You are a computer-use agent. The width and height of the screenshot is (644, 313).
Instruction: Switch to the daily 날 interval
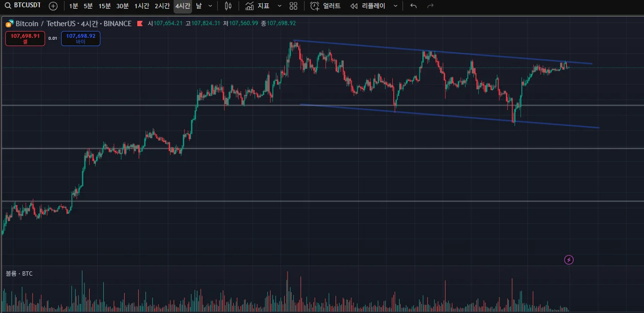click(x=199, y=6)
